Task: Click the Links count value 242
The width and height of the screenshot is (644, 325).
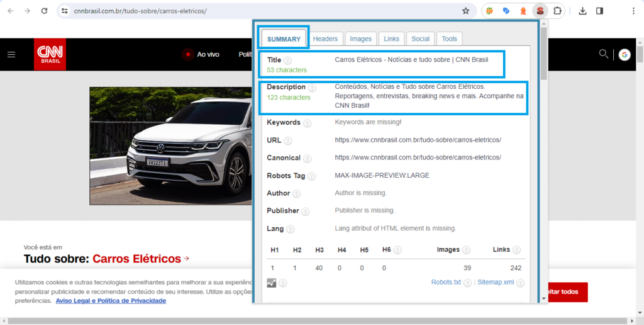Action: pos(516,268)
